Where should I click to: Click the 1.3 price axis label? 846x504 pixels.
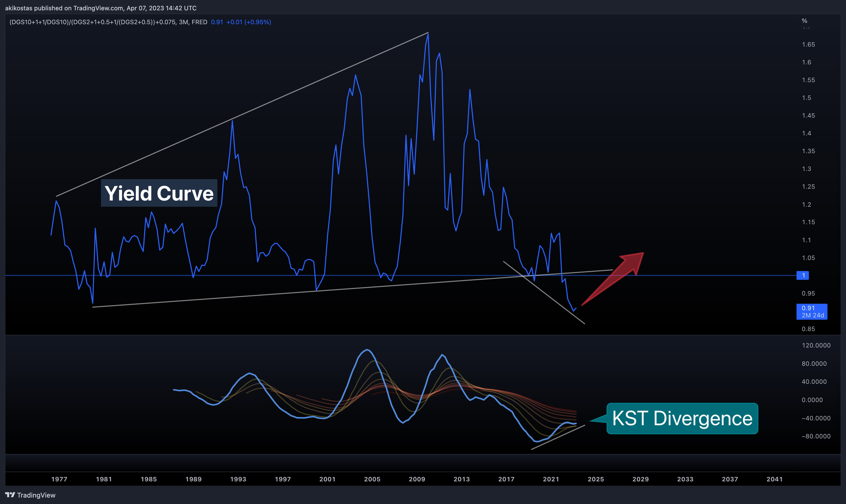(x=807, y=169)
